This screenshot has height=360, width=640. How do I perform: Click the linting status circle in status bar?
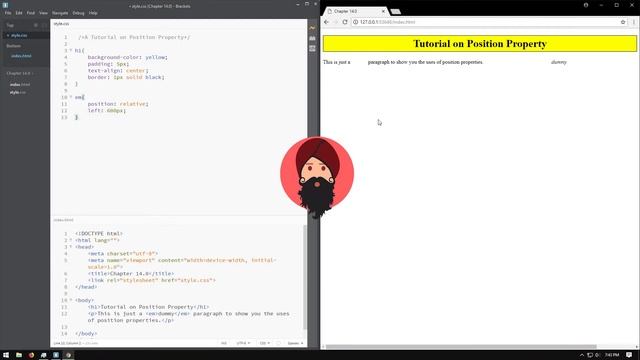[x=278, y=343]
